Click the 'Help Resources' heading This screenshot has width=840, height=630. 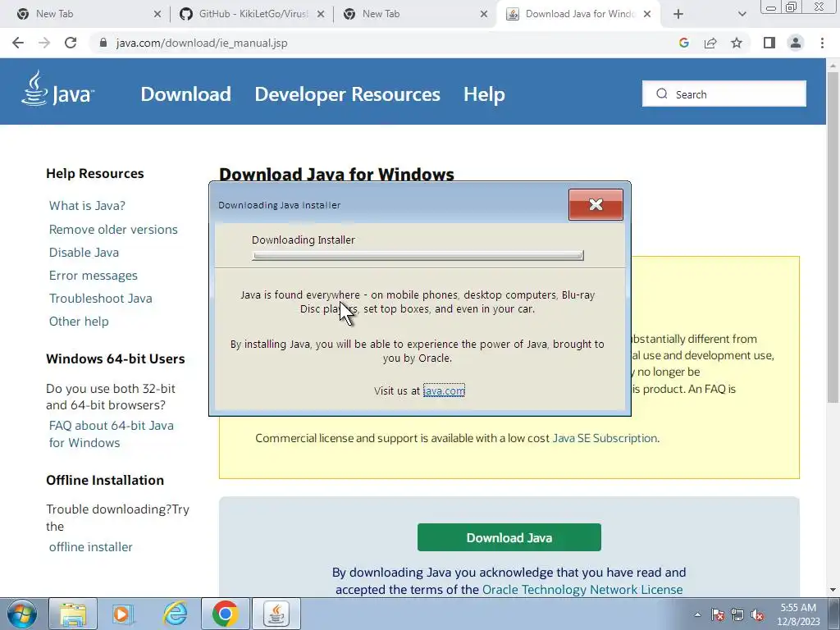(x=95, y=174)
